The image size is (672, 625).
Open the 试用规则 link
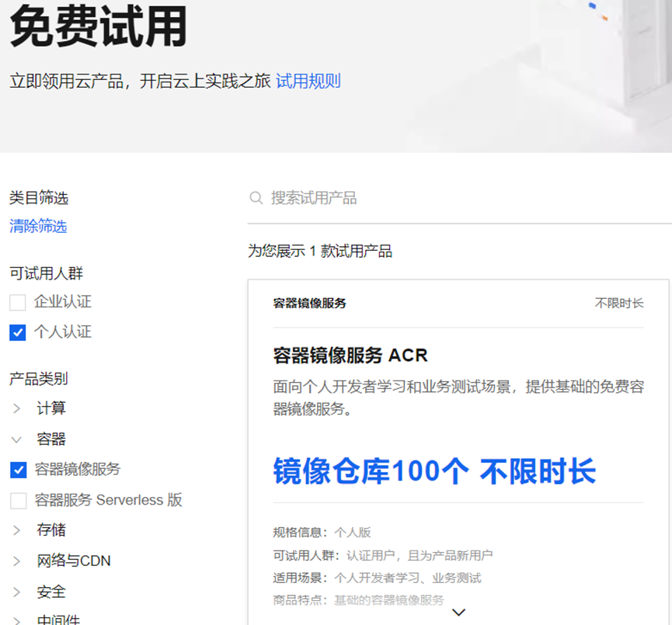point(308,81)
